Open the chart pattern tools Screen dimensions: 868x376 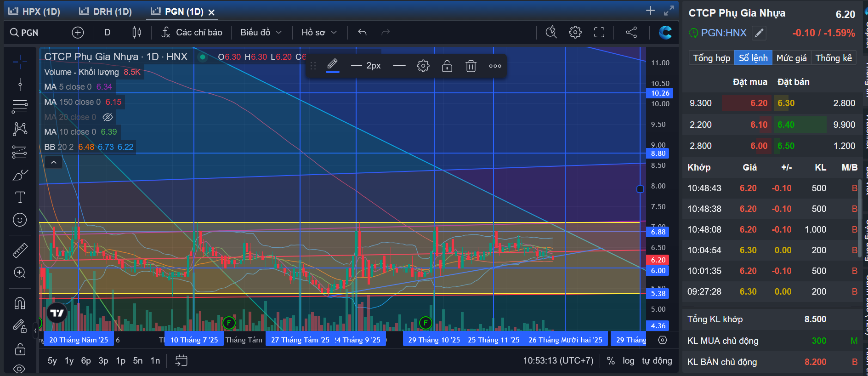point(20,129)
